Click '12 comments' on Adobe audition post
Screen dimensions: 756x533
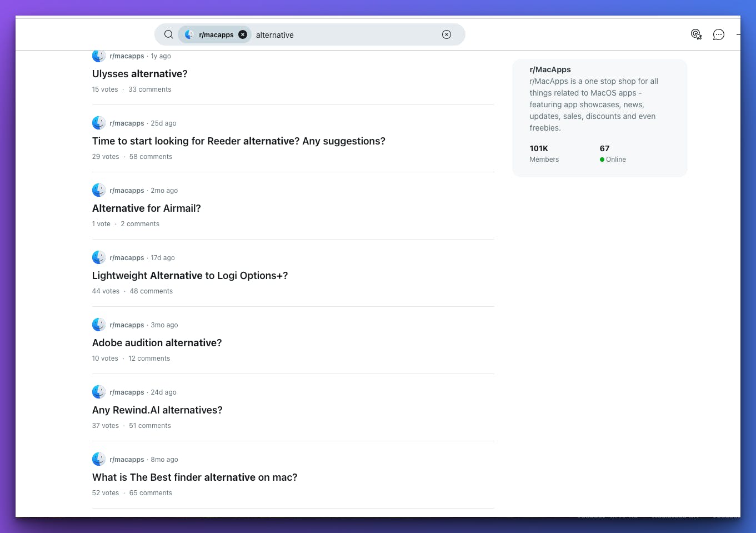point(149,358)
